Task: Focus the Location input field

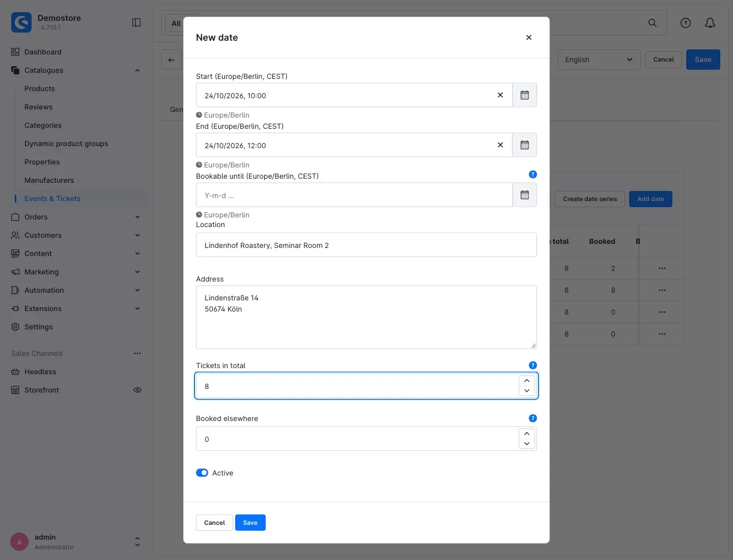Action: click(x=366, y=245)
